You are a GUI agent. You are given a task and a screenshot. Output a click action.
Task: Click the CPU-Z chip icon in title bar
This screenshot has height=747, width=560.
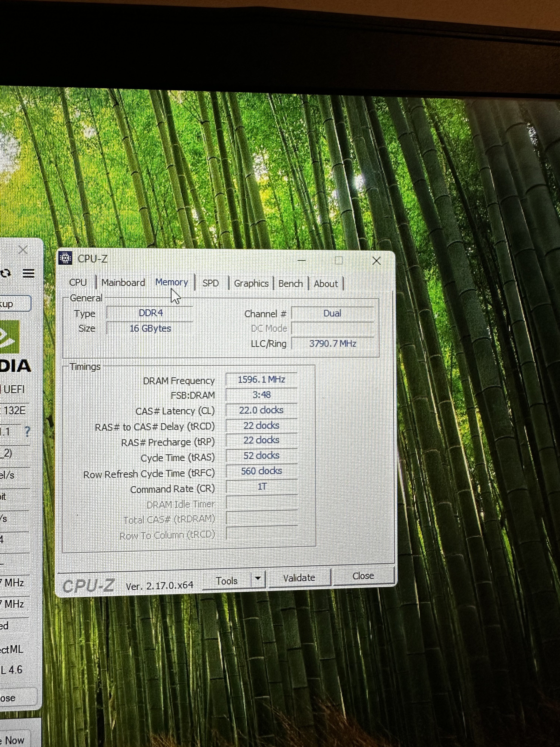click(x=66, y=258)
